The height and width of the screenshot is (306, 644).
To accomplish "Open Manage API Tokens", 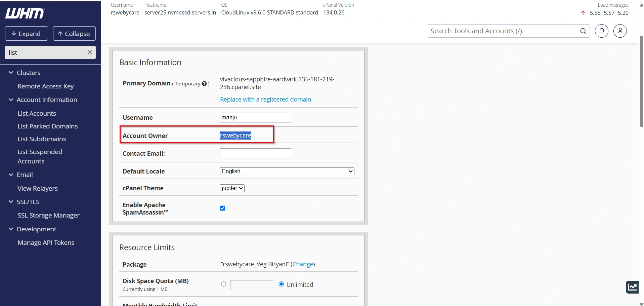I will [x=46, y=242].
